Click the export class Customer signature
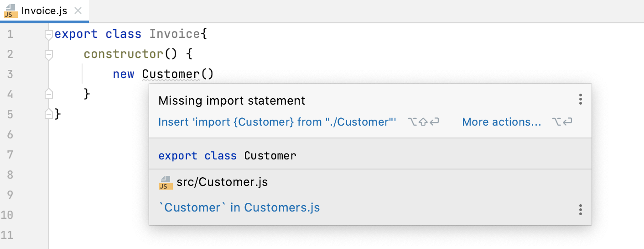Screen dimensions: 644x249 (x=227, y=156)
